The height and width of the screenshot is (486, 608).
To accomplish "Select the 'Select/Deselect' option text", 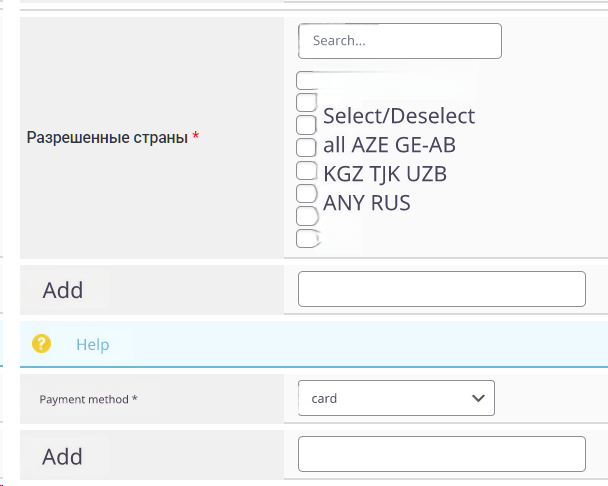I will click(399, 116).
